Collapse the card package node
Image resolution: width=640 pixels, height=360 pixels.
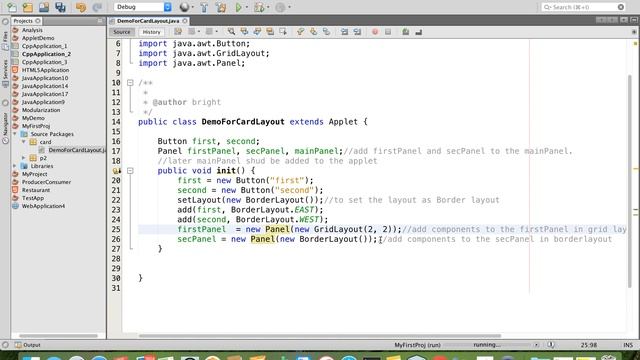click(24, 142)
